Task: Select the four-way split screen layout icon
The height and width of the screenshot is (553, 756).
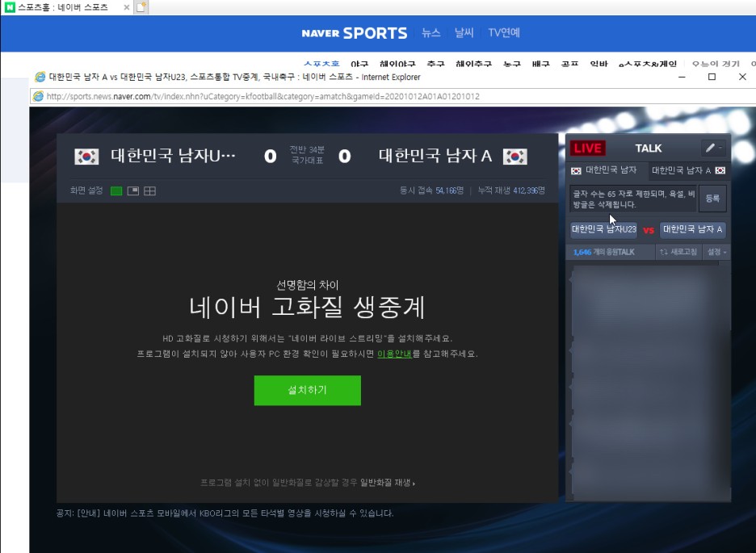Action: [150, 191]
